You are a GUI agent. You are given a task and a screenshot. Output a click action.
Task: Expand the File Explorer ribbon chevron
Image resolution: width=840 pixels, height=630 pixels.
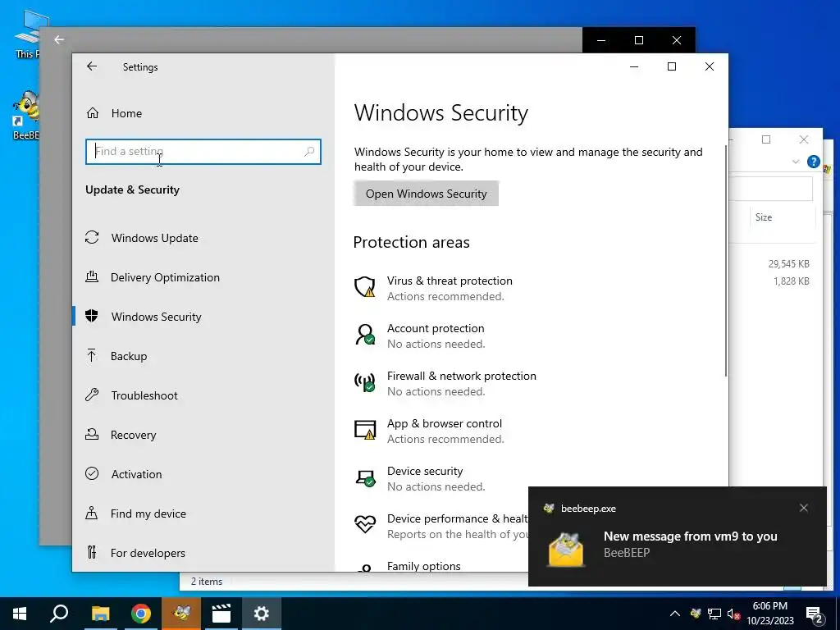(x=796, y=162)
